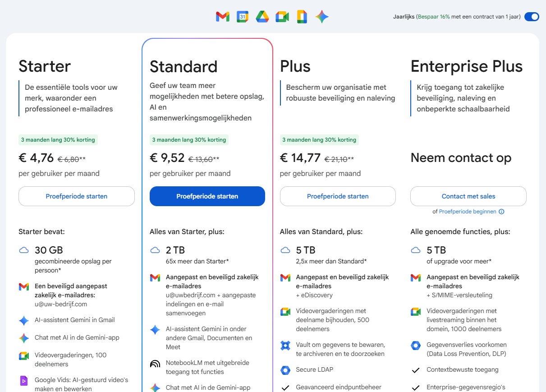The height and width of the screenshot is (392, 546).
Task: Click the cloud storage icon next to 30 GB
Action: tap(23, 250)
